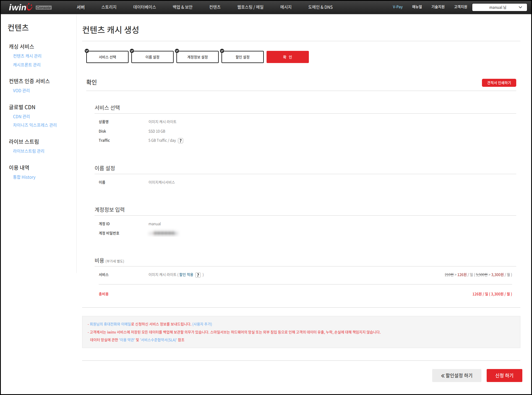The image size is (532, 395).
Task: Go back with the 할인설정 하기 button
Action: point(457,375)
